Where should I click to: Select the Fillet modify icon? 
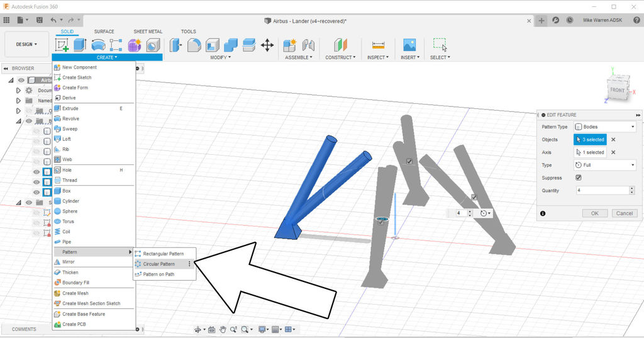[194, 45]
